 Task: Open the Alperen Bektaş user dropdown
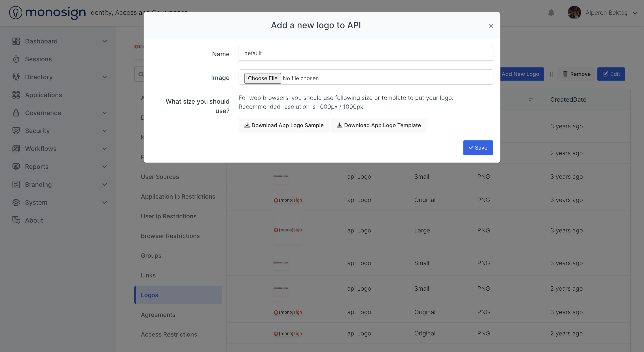[635, 13]
